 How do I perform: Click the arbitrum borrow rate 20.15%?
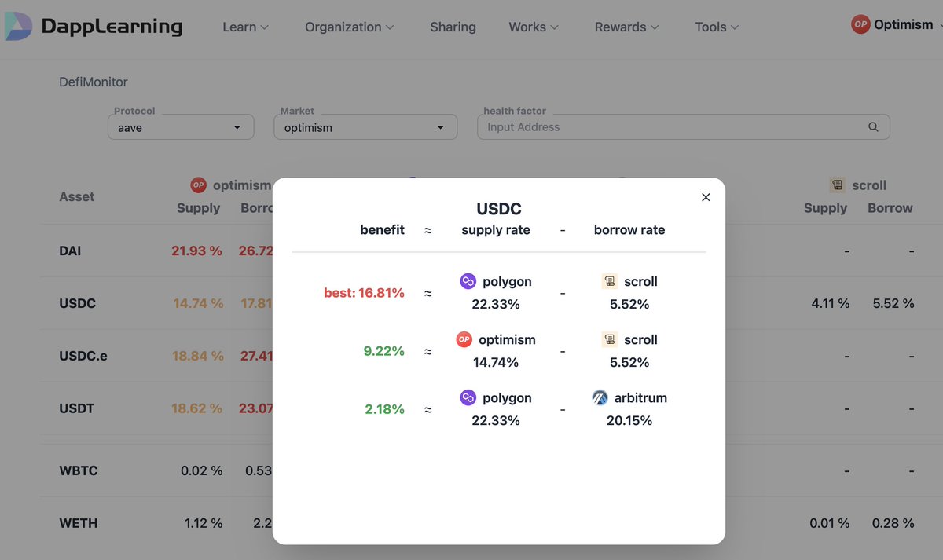click(629, 420)
